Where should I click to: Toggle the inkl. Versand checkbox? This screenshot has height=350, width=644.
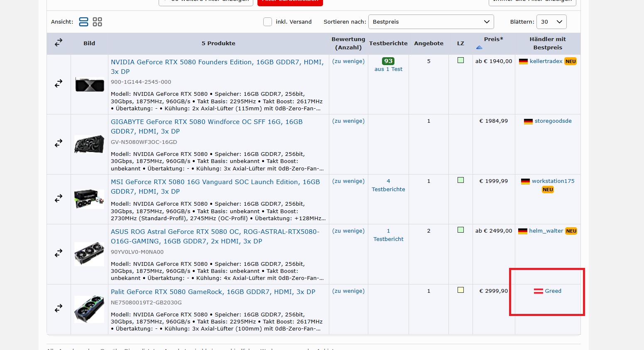click(x=268, y=22)
